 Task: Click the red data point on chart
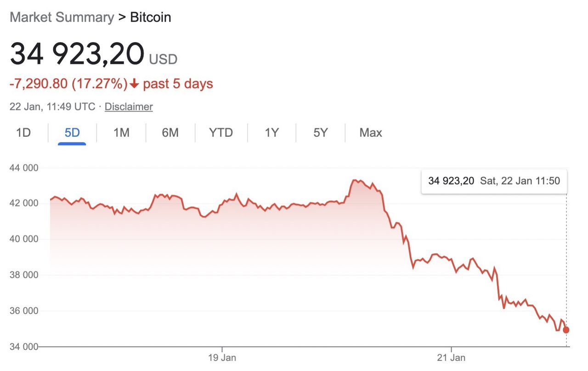566,330
